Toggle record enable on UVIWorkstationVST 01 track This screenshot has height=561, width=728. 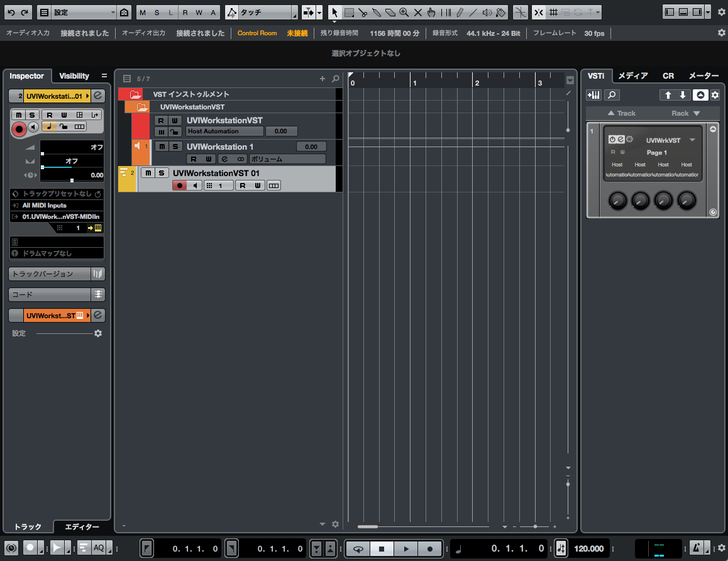coord(180,186)
